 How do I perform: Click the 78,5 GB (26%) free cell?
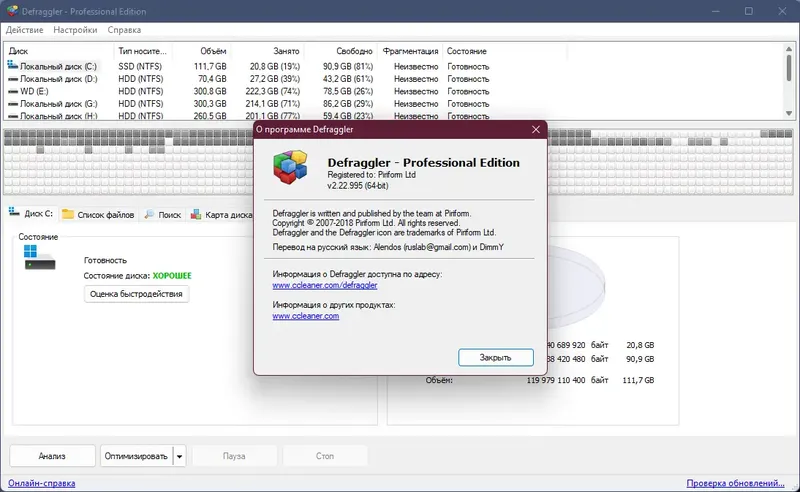coord(348,91)
